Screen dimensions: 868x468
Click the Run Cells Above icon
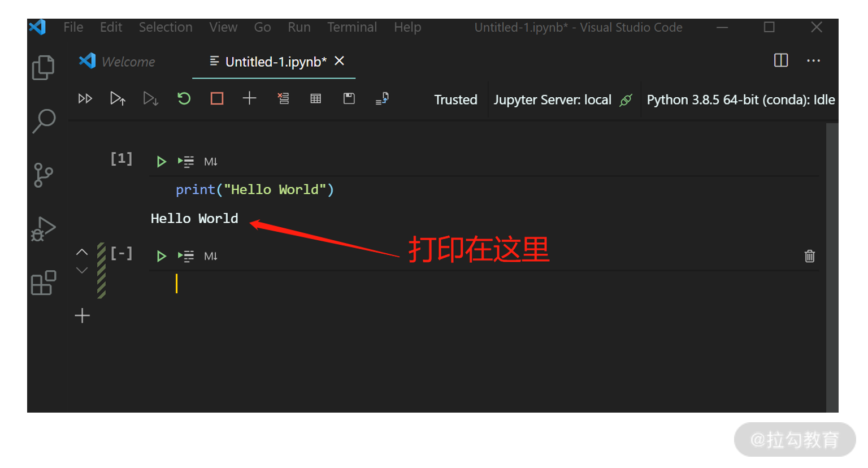[x=118, y=99]
